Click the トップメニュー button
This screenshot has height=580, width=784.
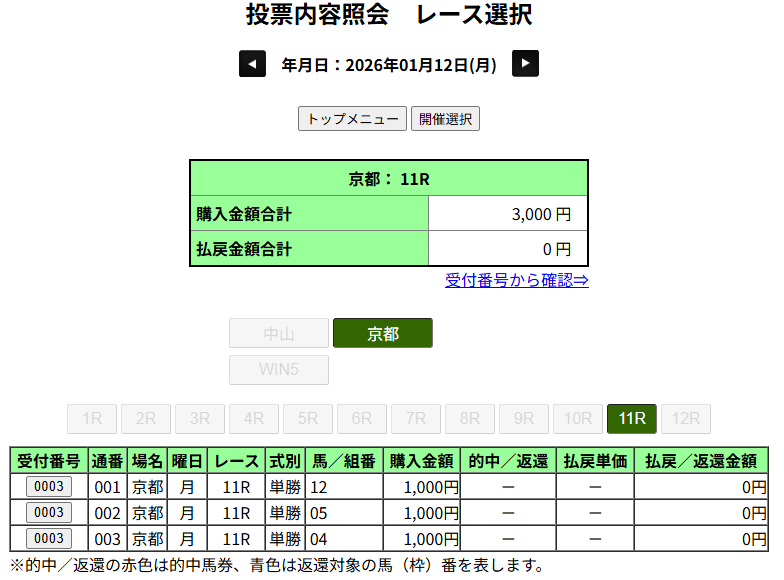(352, 119)
